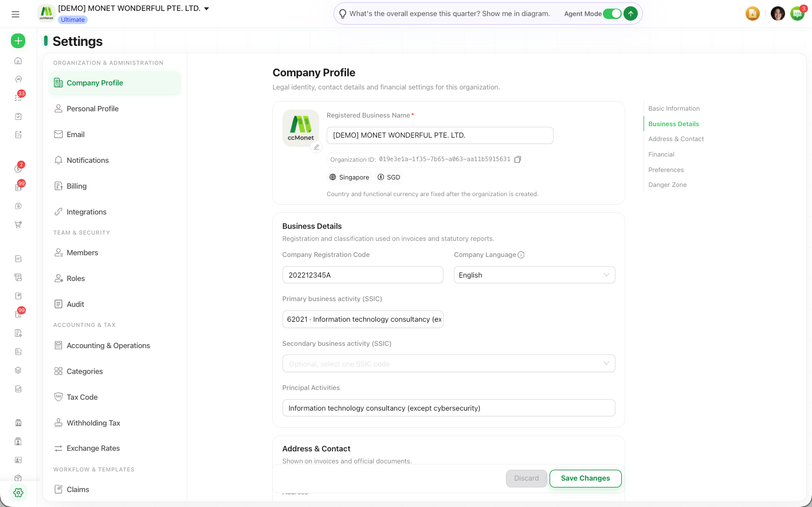This screenshot has width=812, height=507.
Task: Click the green plus create button
Action: pos(18,41)
